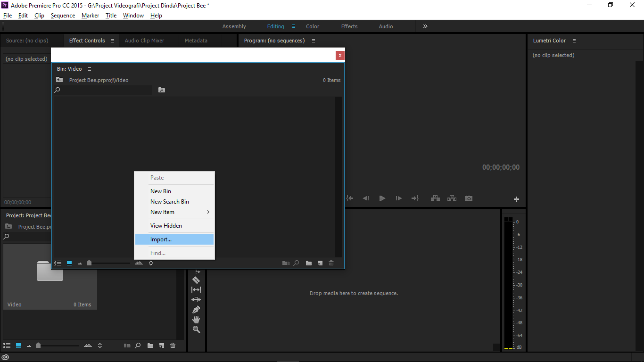Click zoom slider handle in Bin: Video panel
Screen dimensions: 644x362
(89, 263)
